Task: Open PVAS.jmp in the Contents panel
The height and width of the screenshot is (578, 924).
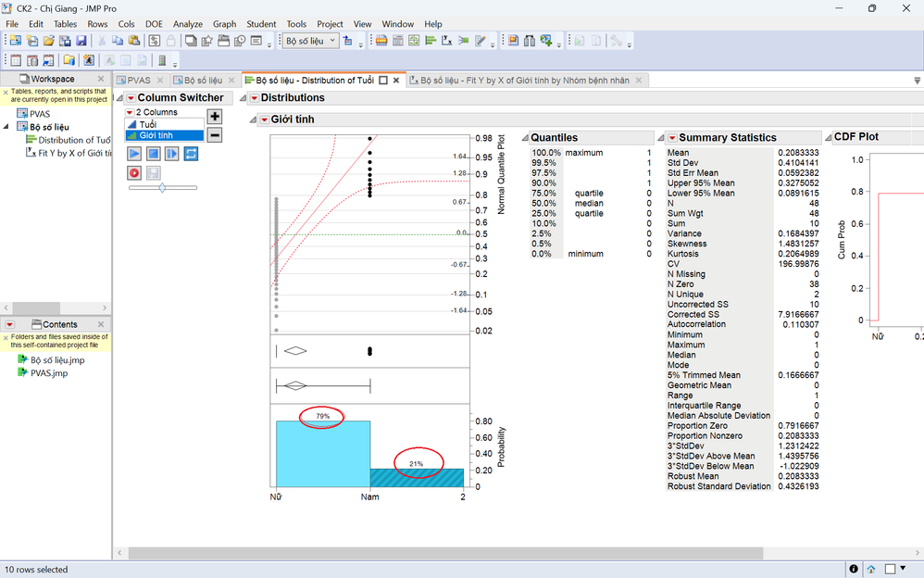Action: click(48, 373)
